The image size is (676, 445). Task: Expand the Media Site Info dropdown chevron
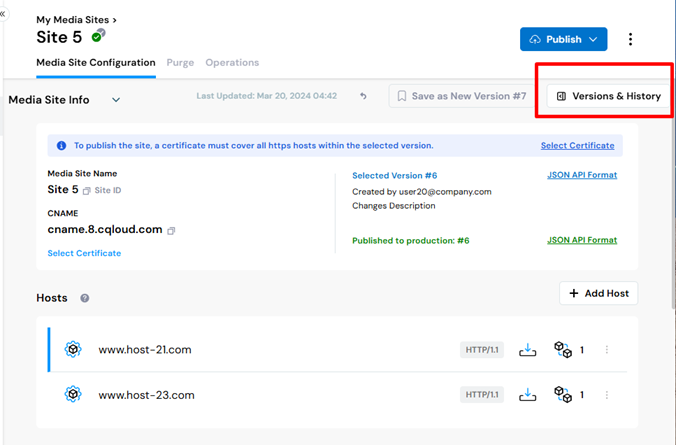point(116,100)
